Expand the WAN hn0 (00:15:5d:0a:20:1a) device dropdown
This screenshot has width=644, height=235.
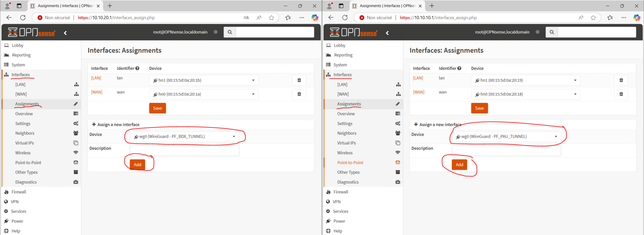(x=204, y=94)
